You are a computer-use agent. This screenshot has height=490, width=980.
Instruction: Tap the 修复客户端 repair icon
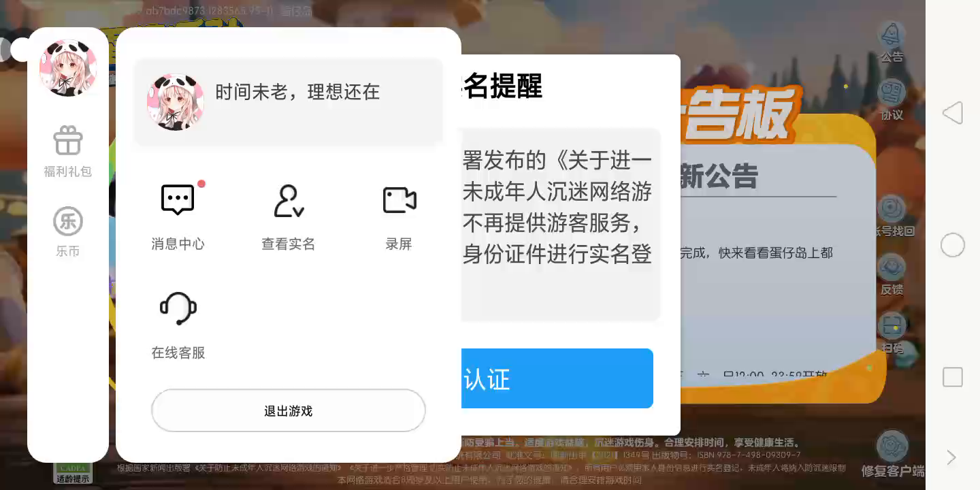[x=892, y=446]
